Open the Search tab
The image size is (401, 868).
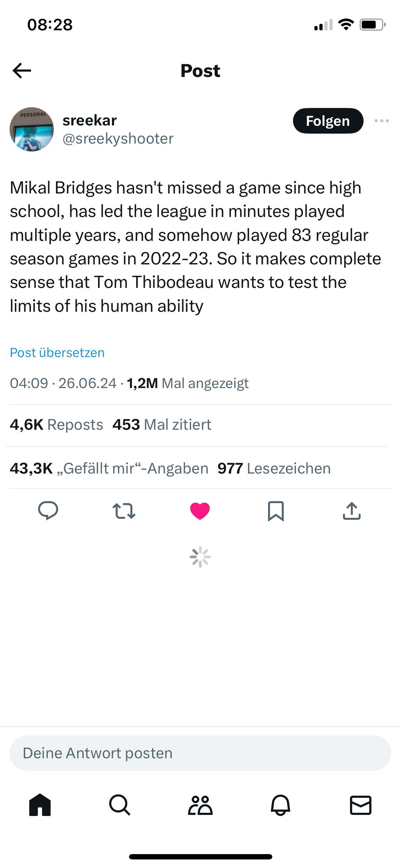click(x=120, y=805)
